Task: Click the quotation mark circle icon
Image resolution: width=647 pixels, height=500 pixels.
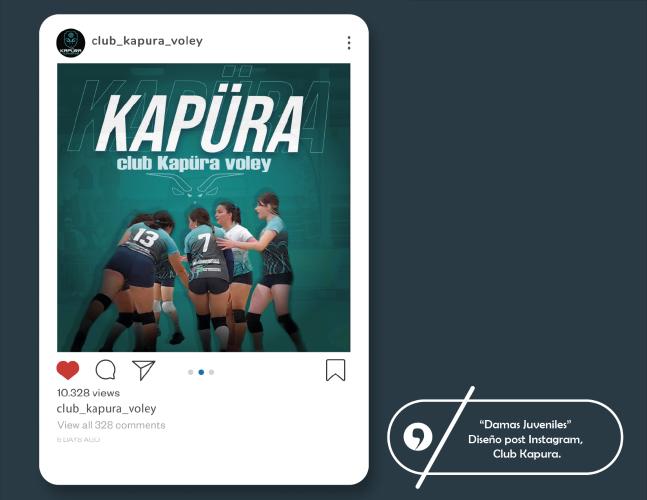Action: point(418,437)
